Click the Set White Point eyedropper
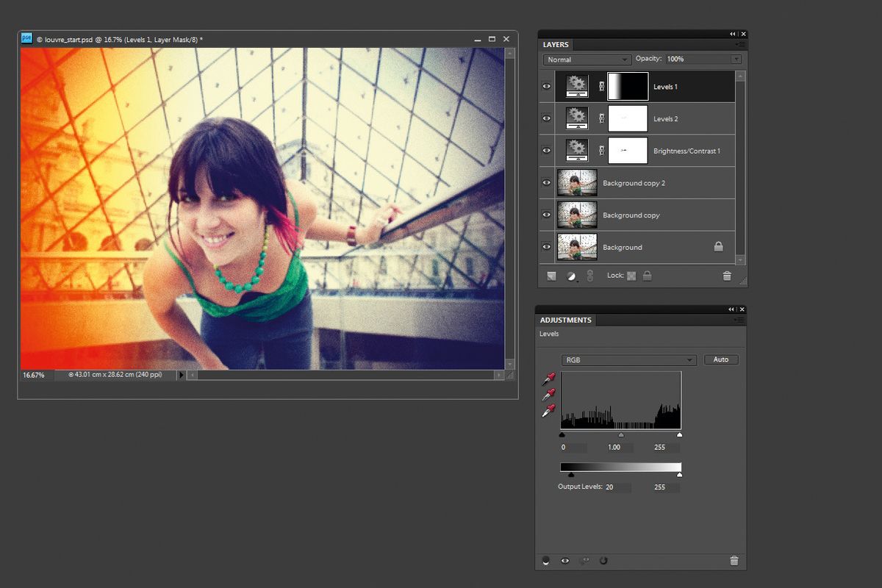 548,412
